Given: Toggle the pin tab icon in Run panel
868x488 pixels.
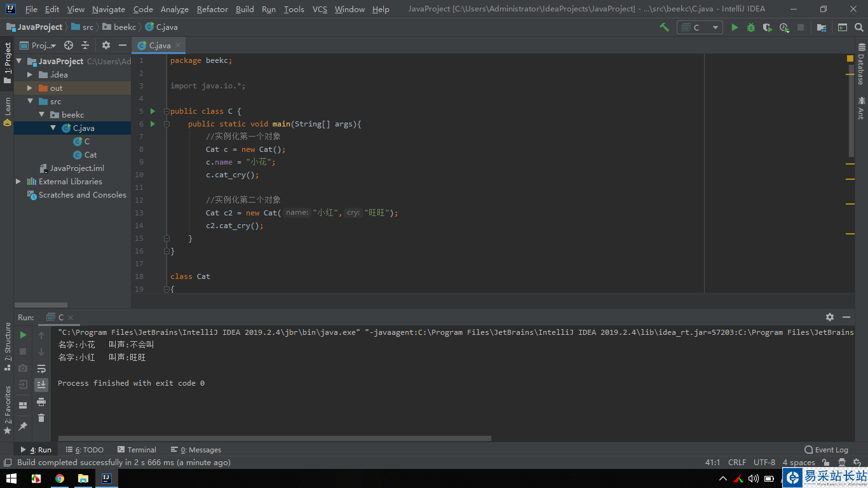Looking at the screenshot, I should click(23, 425).
